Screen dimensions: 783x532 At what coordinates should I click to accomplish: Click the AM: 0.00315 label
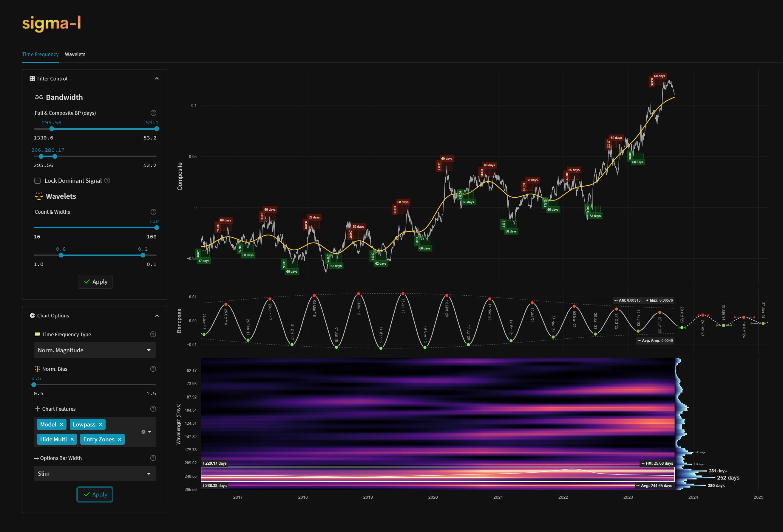point(627,300)
